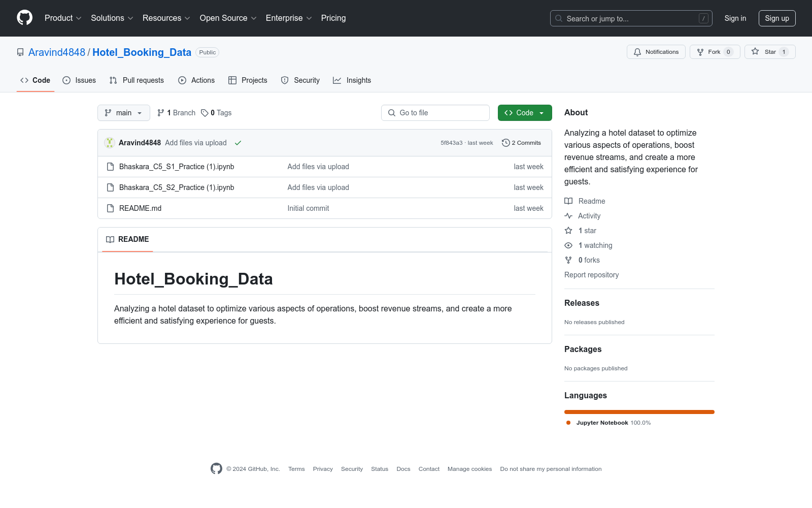The width and height of the screenshot is (812, 508).
Task: Open the footer Terms link
Action: click(296, 469)
